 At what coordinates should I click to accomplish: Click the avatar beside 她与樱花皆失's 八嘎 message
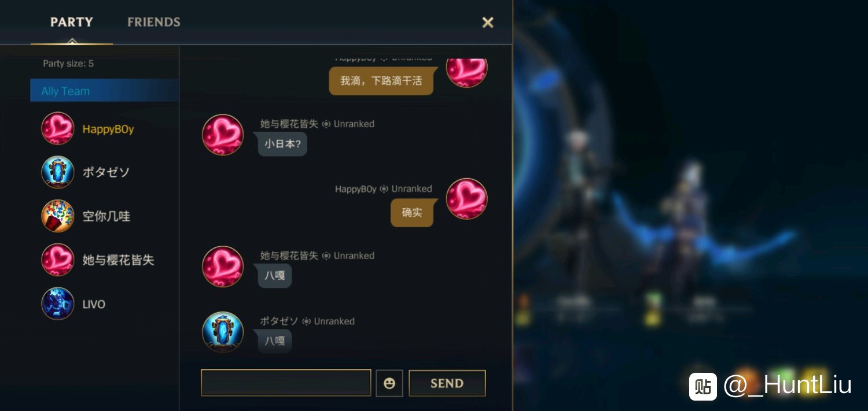coord(223,266)
